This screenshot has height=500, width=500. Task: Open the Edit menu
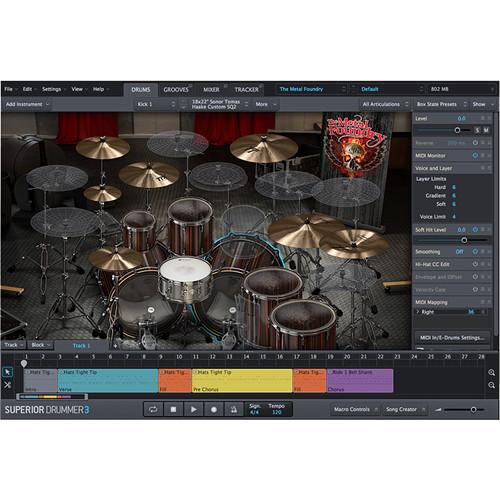[29, 89]
